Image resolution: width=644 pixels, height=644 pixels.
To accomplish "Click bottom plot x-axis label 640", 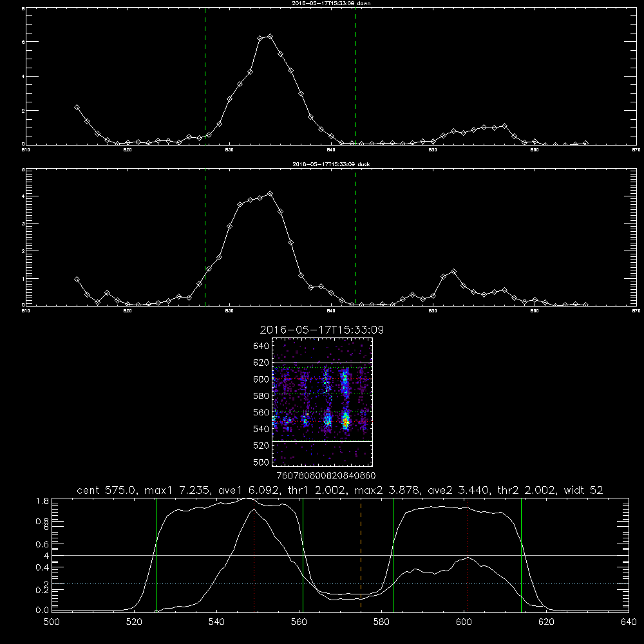I will (629, 622).
